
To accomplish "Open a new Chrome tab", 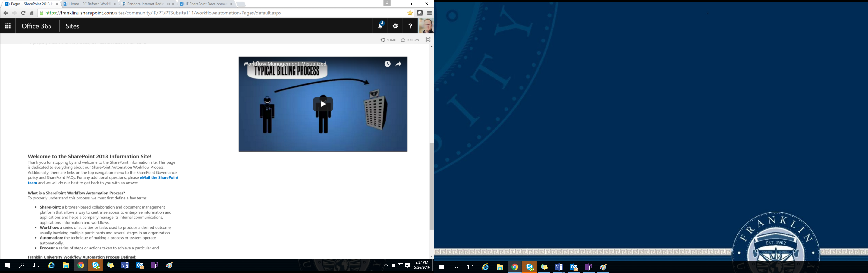I will [241, 4].
